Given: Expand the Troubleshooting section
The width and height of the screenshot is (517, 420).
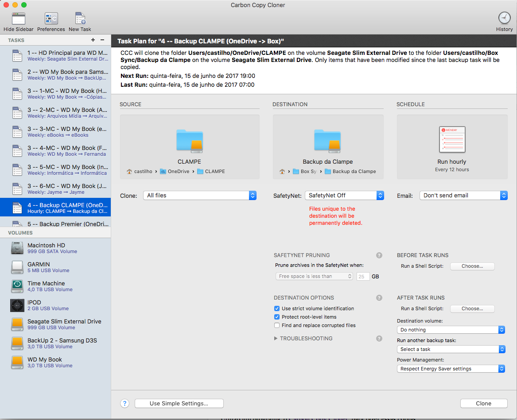Looking at the screenshot, I should point(276,339).
